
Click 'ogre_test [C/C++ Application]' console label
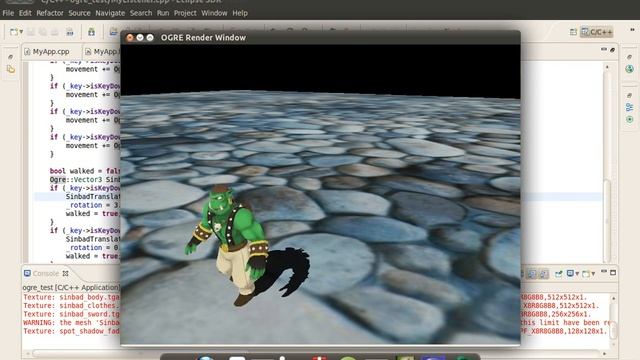(71, 287)
